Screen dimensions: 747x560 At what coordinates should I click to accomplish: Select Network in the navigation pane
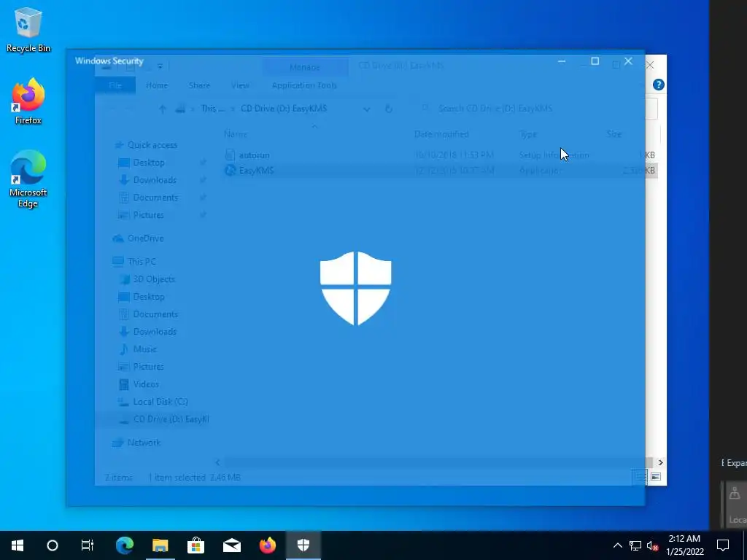[144, 443]
